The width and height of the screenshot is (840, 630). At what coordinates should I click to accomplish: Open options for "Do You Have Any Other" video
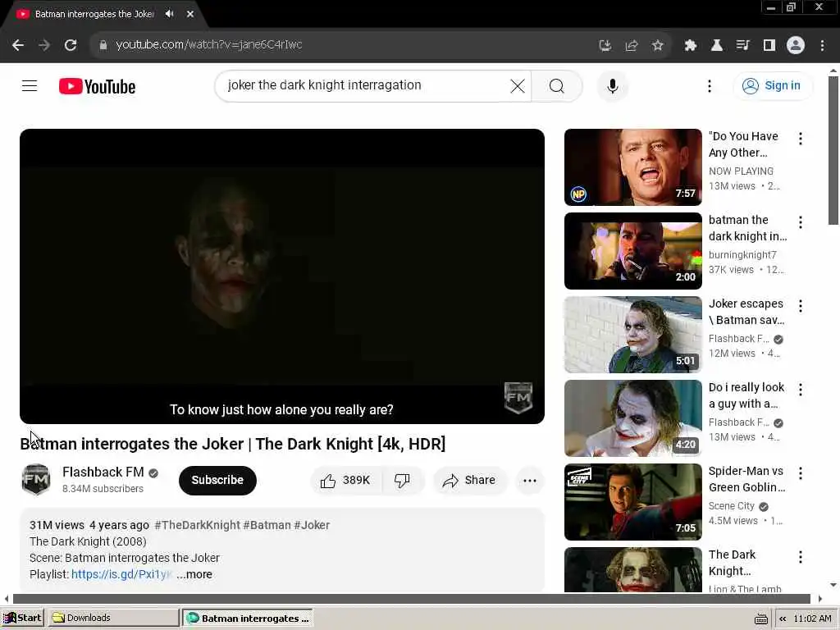pyautogui.click(x=801, y=138)
